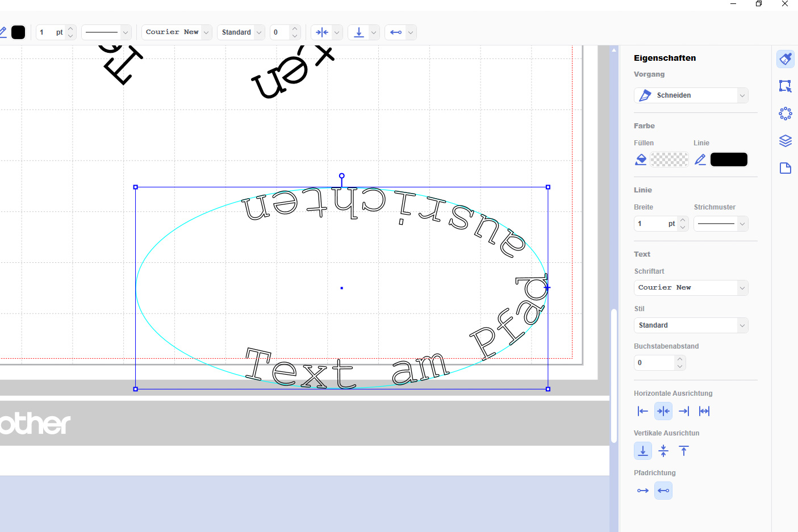Open the Layers panel icon

[786, 141]
